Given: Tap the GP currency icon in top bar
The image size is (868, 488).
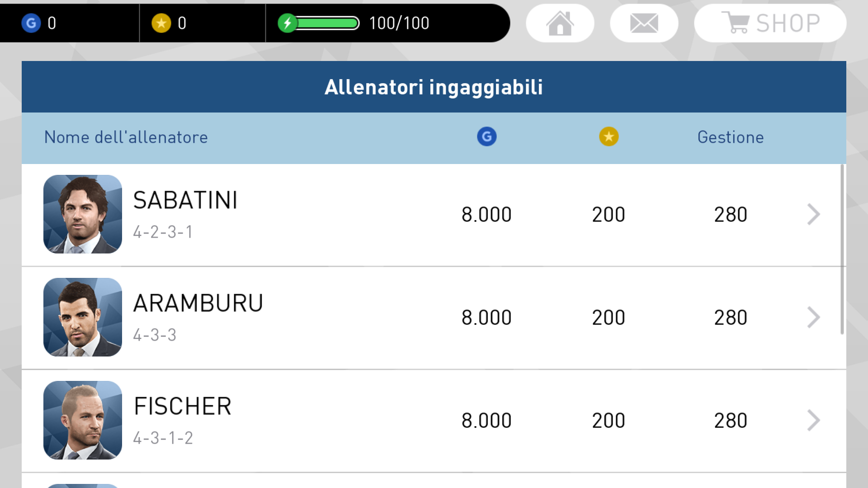Looking at the screenshot, I should tap(31, 23).
